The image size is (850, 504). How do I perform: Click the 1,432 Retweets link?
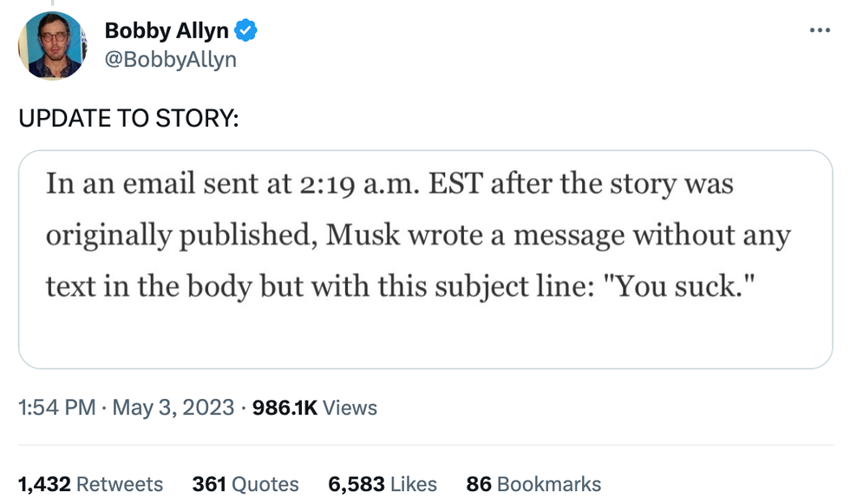click(x=91, y=484)
